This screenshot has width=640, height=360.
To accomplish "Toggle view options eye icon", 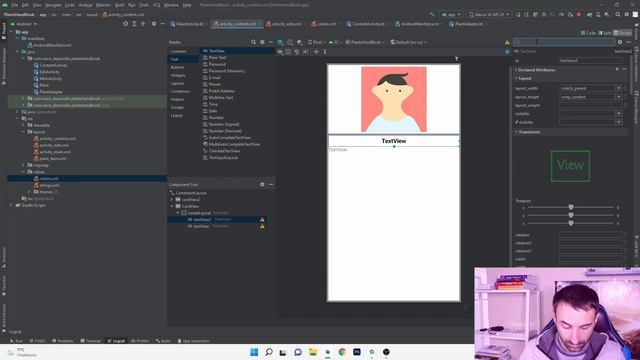I will (280, 52).
